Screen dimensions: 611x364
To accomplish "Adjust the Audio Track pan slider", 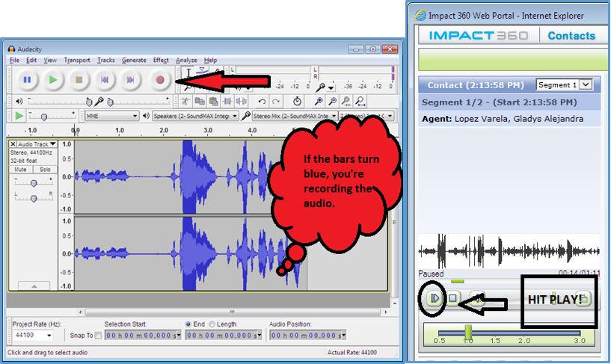I will 34,199.
